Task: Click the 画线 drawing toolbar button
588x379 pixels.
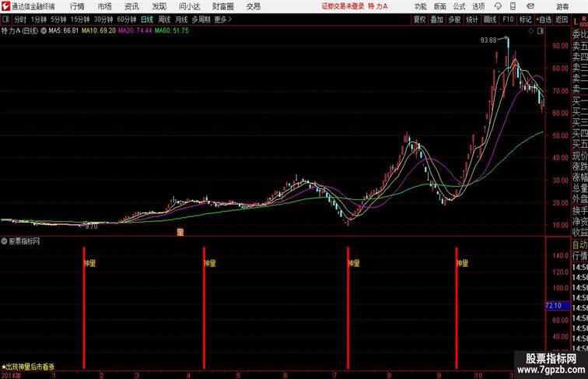Action: coord(490,19)
